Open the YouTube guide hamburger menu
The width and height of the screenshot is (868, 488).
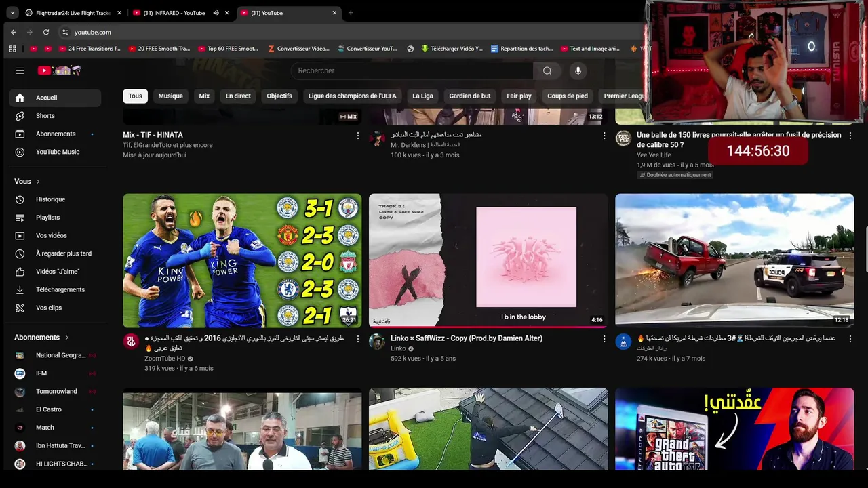(20, 70)
